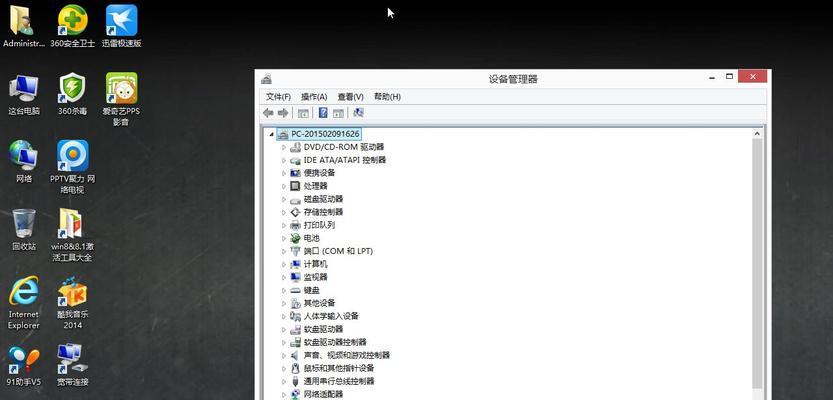This screenshot has height=400, width=833.
Task: Expand the 磁盘驱动器 node
Action: click(x=284, y=199)
